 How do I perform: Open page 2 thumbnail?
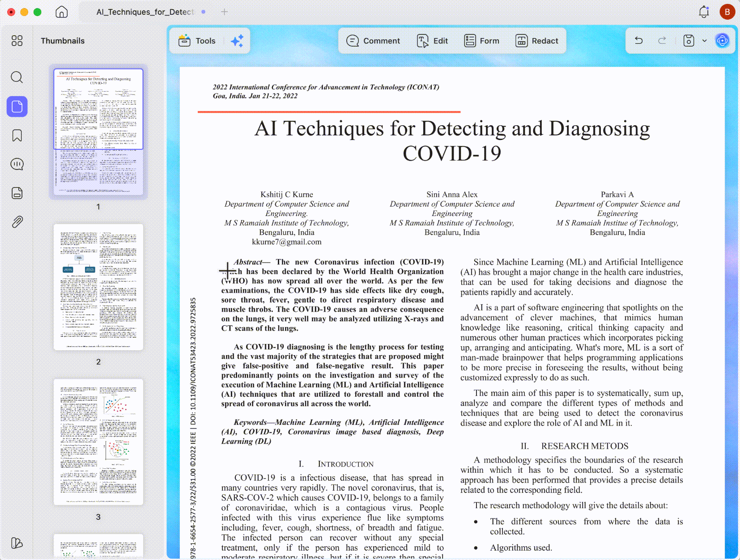pyautogui.click(x=98, y=287)
